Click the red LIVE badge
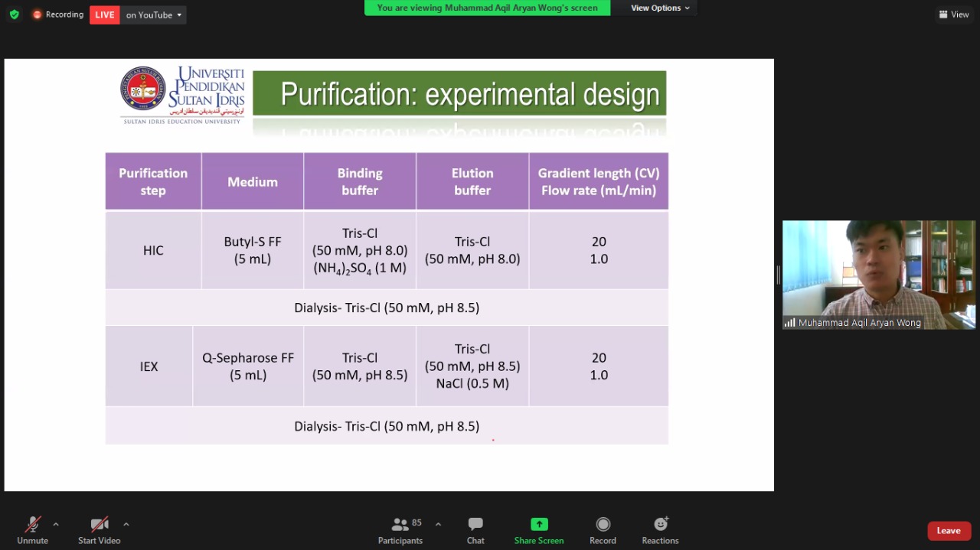This screenshot has width=980, height=550. pos(105,15)
